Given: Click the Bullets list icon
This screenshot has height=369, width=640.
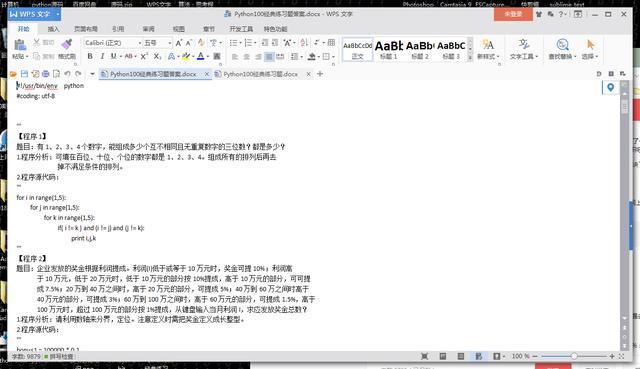Looking at the screenshot, I should 233,42.
